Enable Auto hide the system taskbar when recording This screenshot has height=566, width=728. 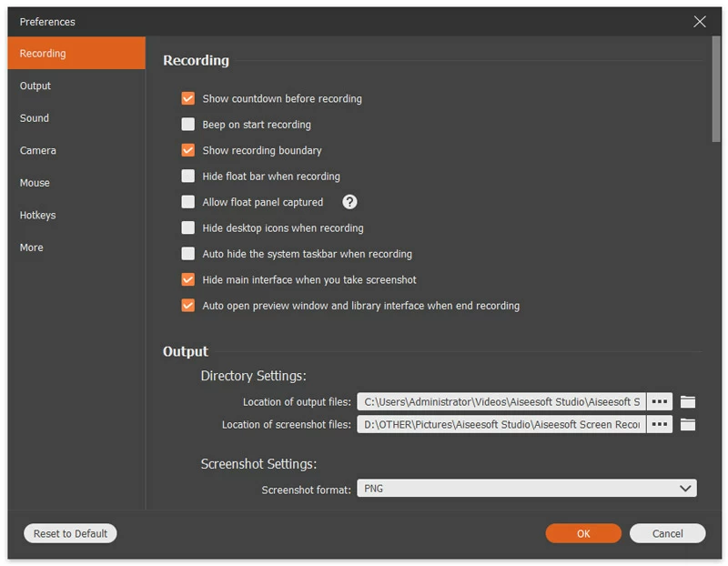(x=187, y=254)
